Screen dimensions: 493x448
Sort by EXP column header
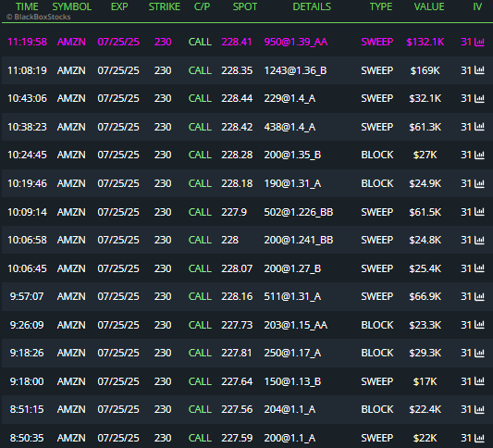[x=119, y=6]
